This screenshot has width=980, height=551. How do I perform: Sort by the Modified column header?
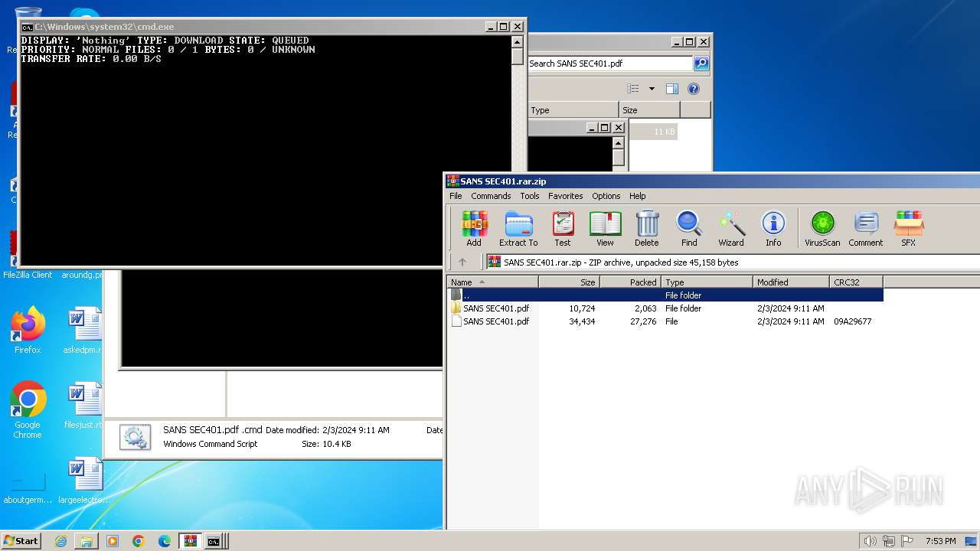click(x=791, y=282)
